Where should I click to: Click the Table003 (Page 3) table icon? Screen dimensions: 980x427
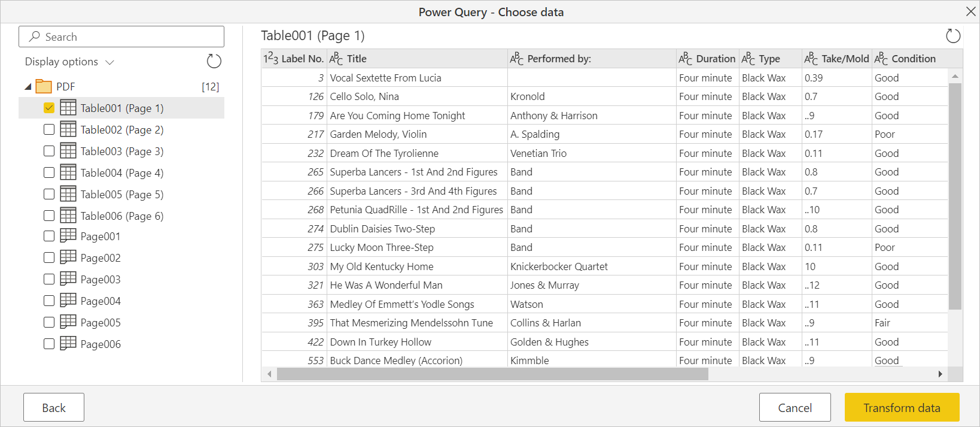click(68, 151)
